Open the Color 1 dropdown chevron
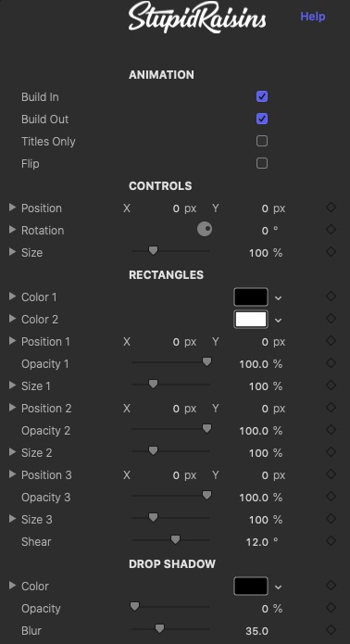The width and height of the screenshot is (350, 644). [x=278, y=297]
